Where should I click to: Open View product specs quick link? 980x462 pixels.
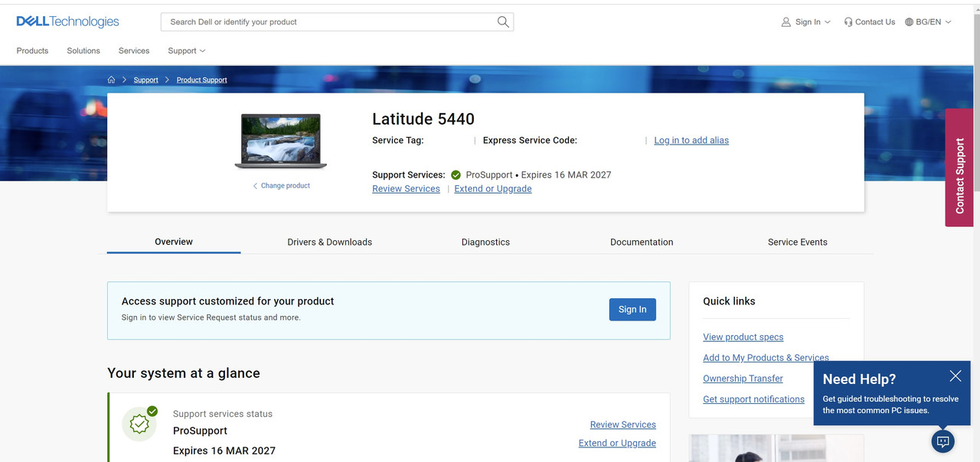(743, 337)
